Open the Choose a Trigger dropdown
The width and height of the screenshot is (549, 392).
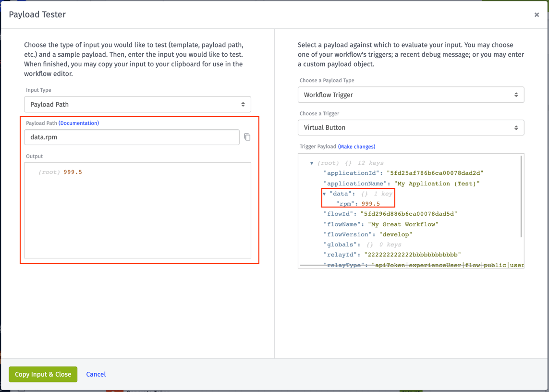(411, 127)
